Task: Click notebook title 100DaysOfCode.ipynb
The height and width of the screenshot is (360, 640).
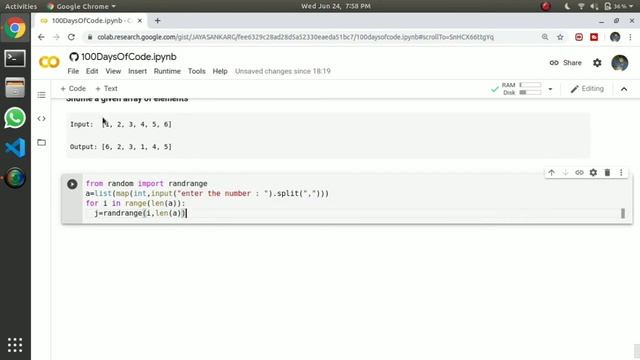Action: point(129,57)
